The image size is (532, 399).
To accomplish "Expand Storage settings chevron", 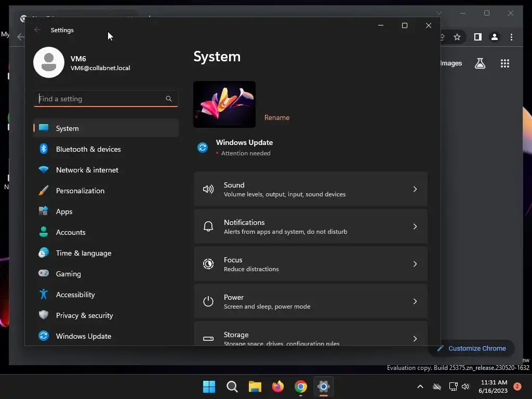I will pos(415,338).
